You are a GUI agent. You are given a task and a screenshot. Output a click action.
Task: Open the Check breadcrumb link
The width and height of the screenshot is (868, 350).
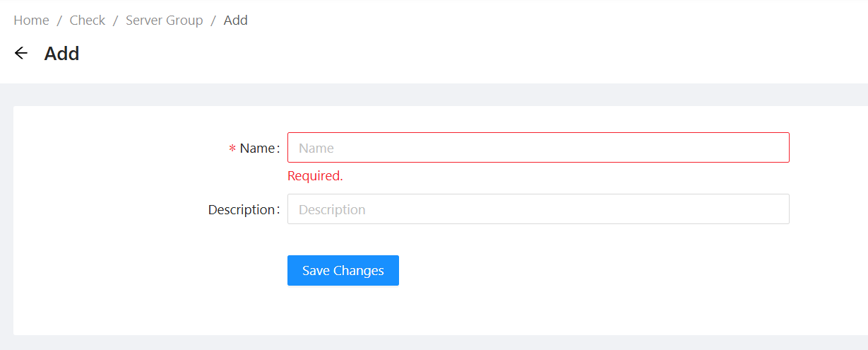click(88, 21)
